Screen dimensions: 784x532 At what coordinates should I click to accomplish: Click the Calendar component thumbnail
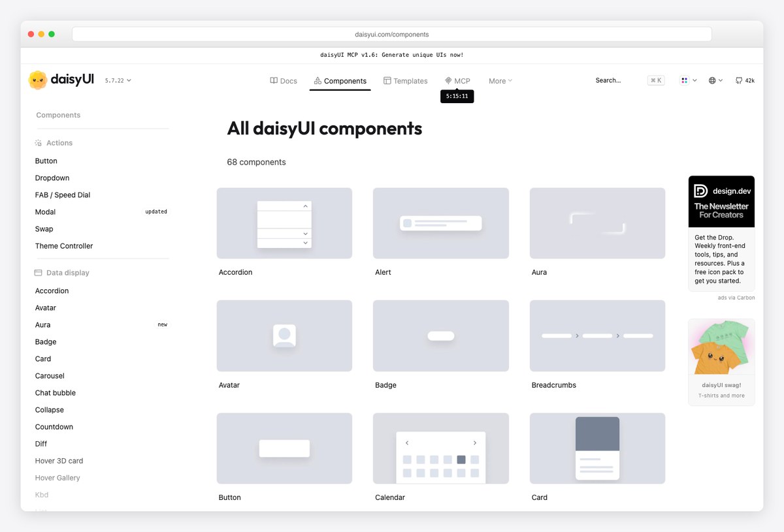441,448
